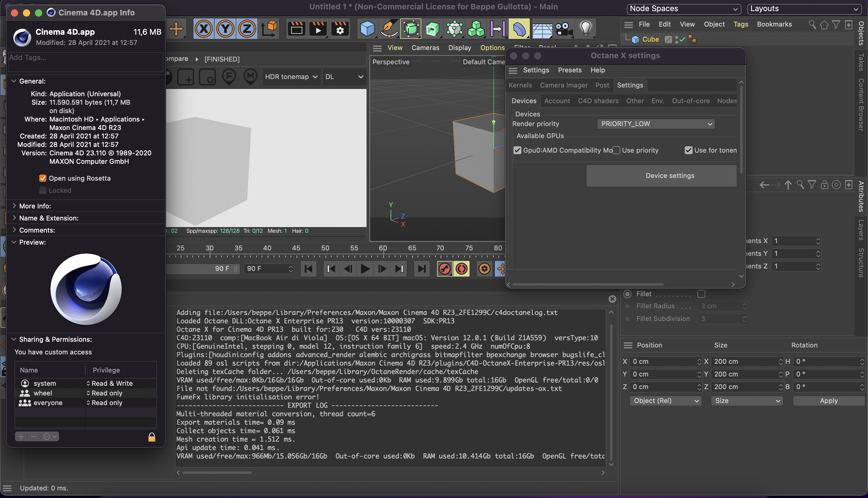Switch to the Kernels tab
The width and height of the screenshot is (868, 498).
point(520,85)
